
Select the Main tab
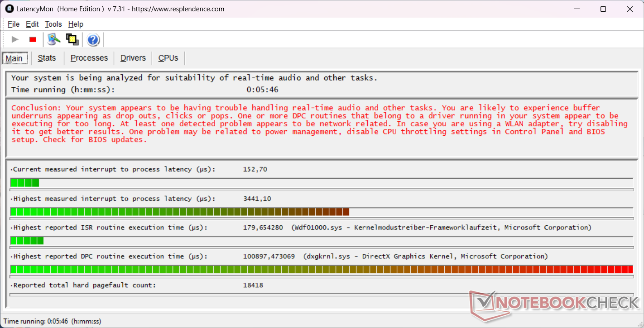(x=14, y=58)
